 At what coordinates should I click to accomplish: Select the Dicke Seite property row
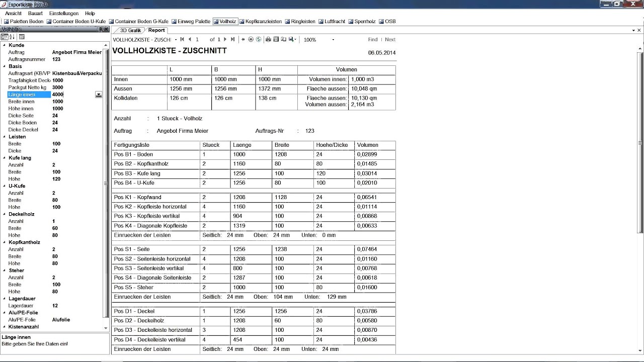(x=55, y=116)
